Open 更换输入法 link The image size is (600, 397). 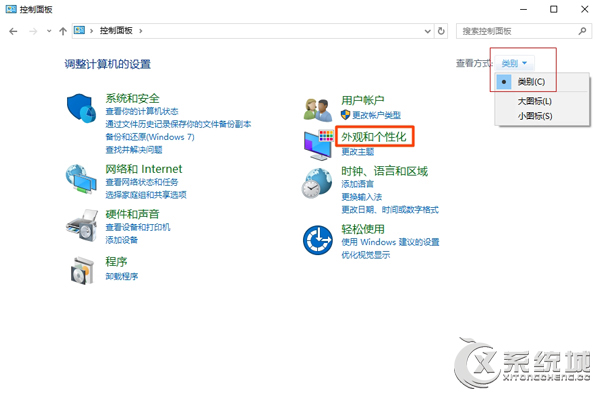point(362,197)
